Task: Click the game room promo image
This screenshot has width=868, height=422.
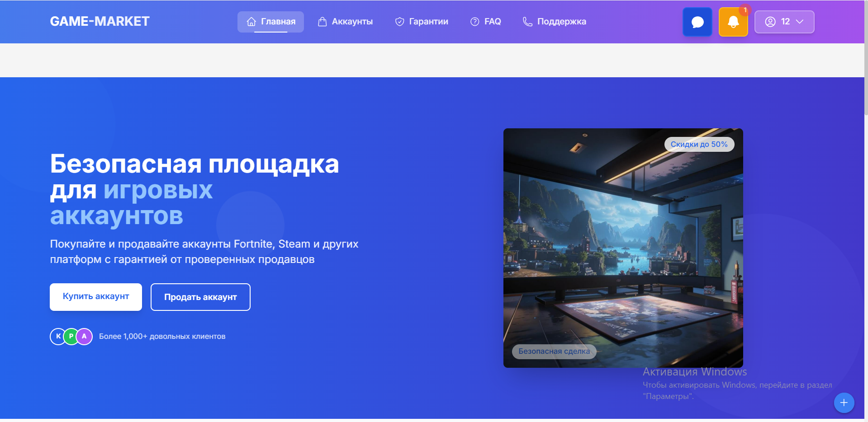Action: [x=623, y=248]
